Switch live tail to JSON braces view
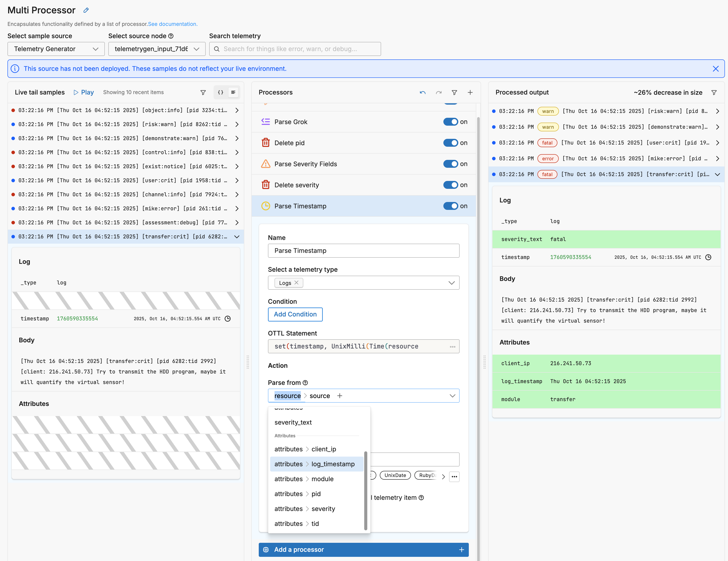 click(x=220, y=92)
